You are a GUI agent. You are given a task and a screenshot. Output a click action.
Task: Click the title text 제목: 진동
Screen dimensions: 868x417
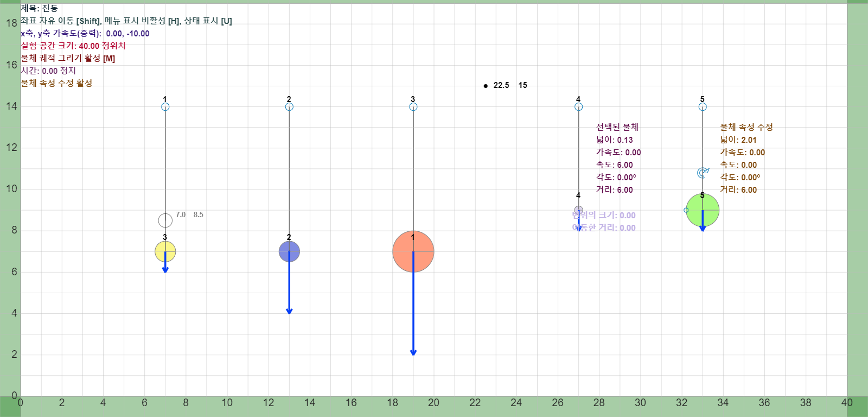(39, 8)
